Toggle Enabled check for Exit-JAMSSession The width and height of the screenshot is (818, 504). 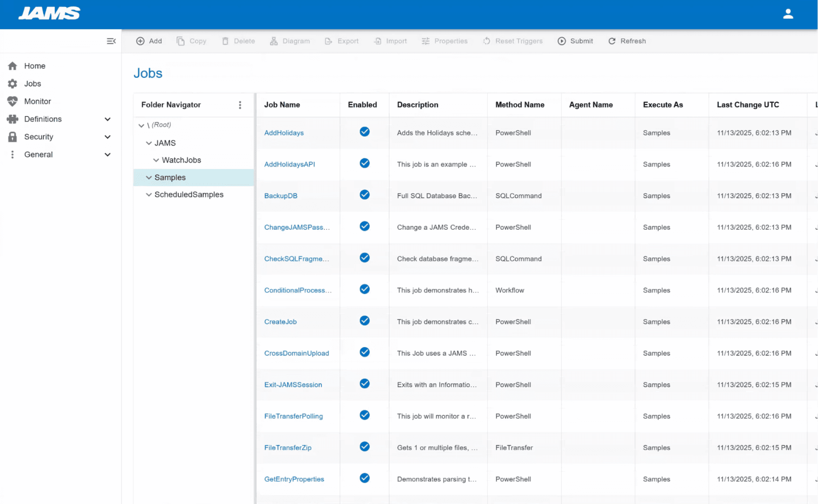tap(364, 383)
